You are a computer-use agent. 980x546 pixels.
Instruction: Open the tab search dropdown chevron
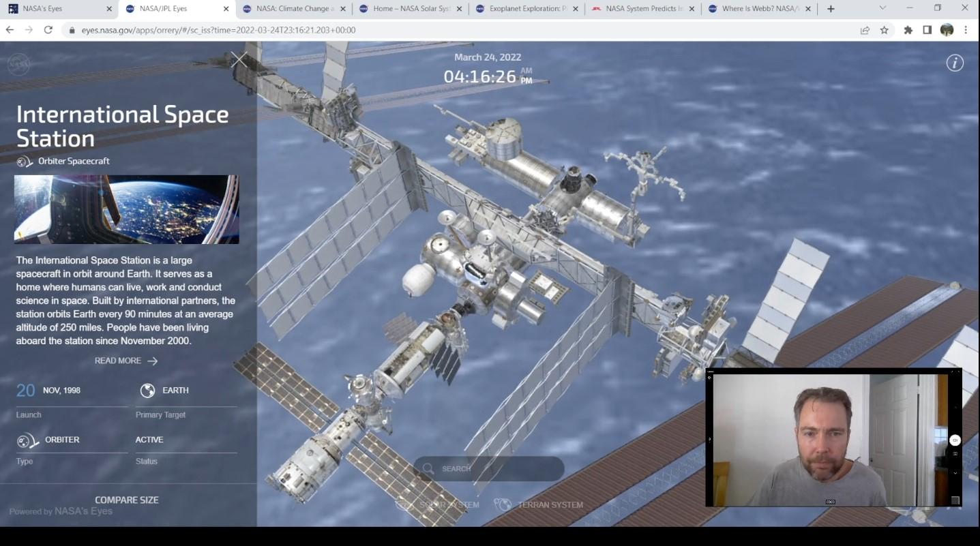click(882, 8)
